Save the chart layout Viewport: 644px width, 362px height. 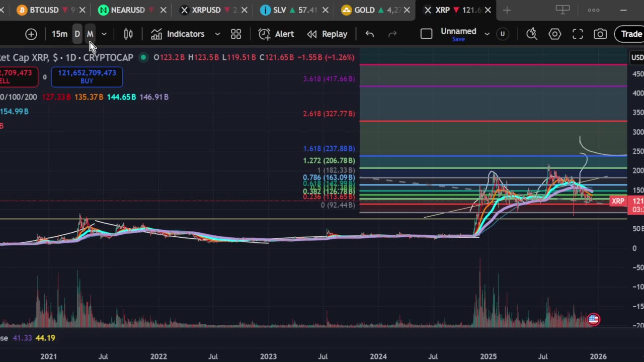tap(458, 39)
